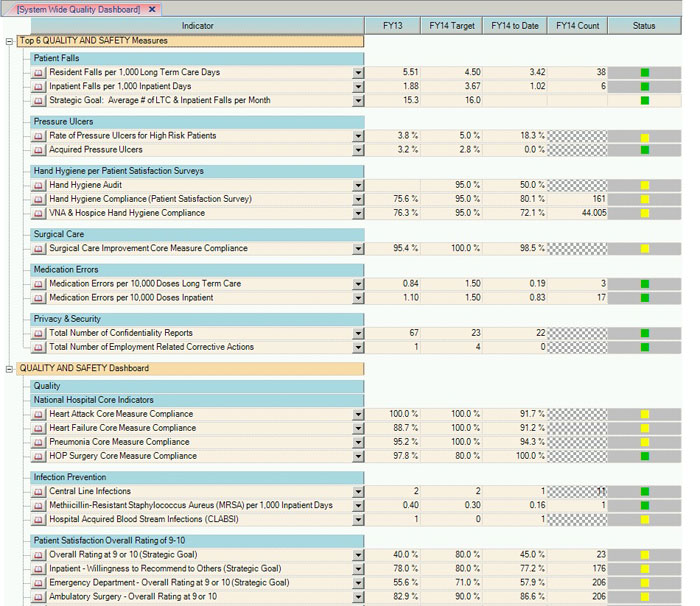The width and height of the screenshot is (700, 606).
Task: Click the FY13 column header
Action: coord(393,26)
